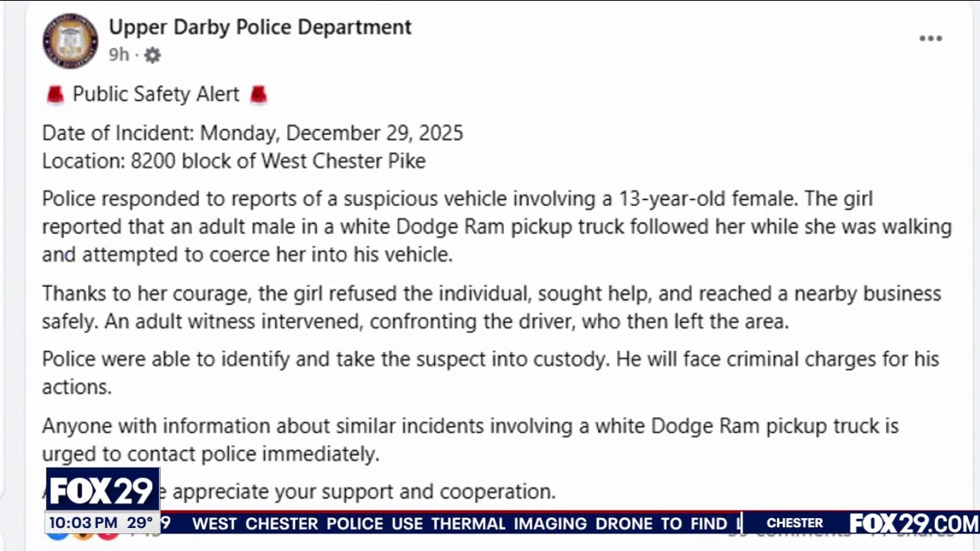Expand the three-dot menu for report options
Viewport: 980px width, 551px height.
(x=930, y=38)
